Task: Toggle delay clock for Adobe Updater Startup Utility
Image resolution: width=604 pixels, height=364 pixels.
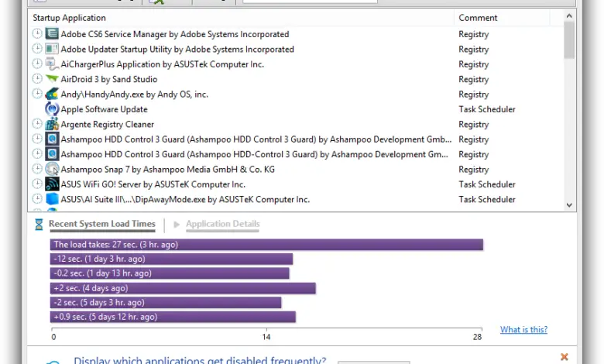Action: click(x=37, y=49)
